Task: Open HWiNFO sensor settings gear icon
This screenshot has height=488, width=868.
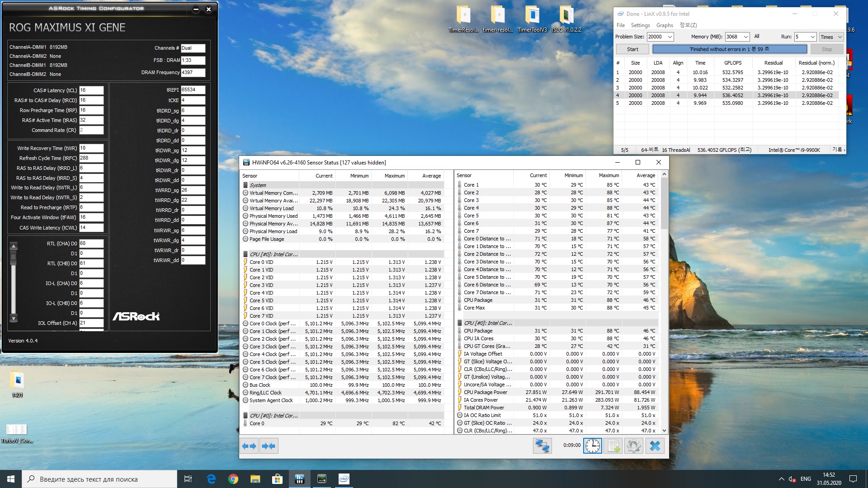Action: (633, 446)
